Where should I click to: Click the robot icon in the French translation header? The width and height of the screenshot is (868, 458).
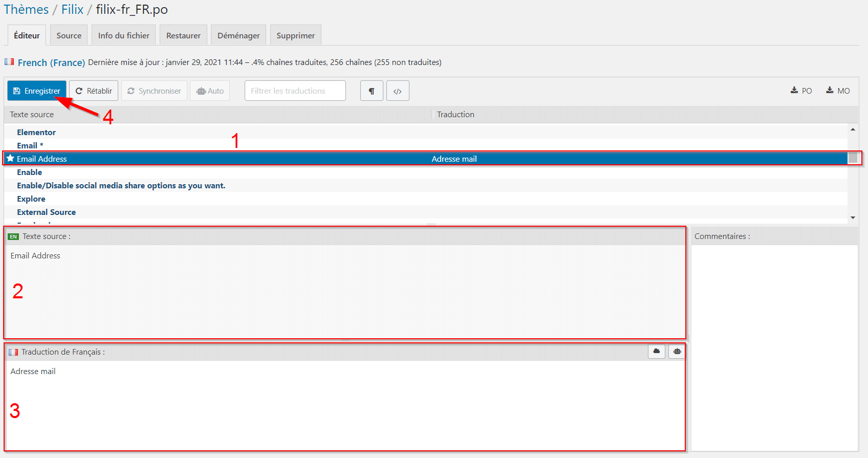pyautogui.click(x=677, y=352)
